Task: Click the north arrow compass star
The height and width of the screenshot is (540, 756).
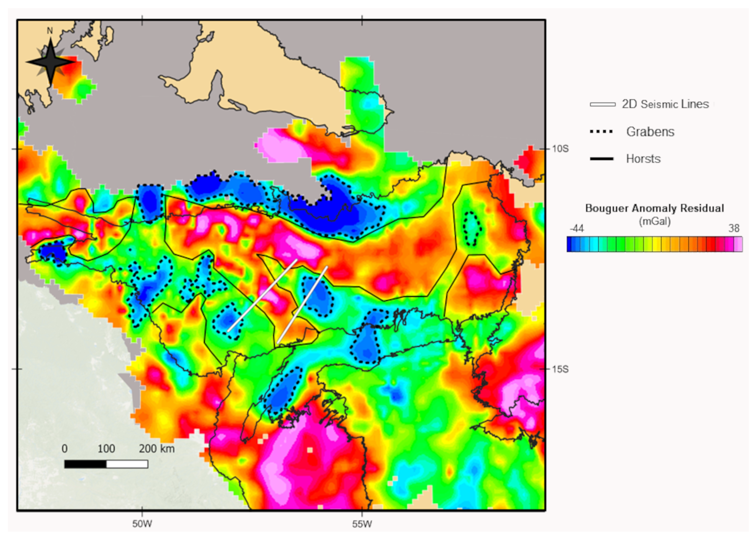Action: click(50, 62)
